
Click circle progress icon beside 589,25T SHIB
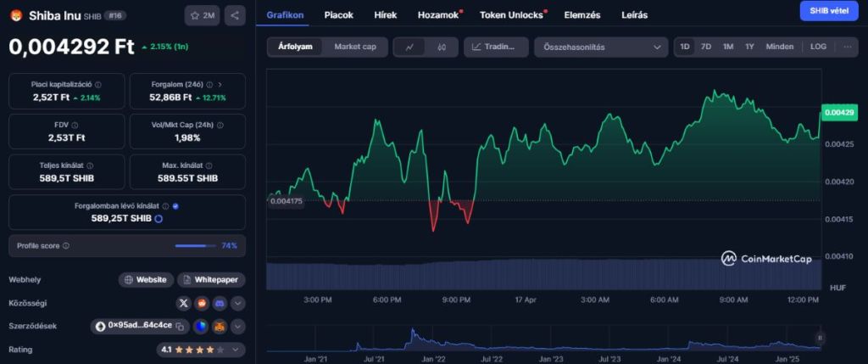point(159,219)
